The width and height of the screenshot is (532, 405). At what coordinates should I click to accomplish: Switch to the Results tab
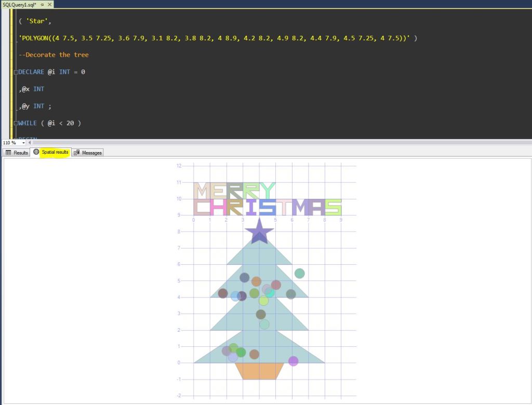pyautogui.click(x=17, y=153)
